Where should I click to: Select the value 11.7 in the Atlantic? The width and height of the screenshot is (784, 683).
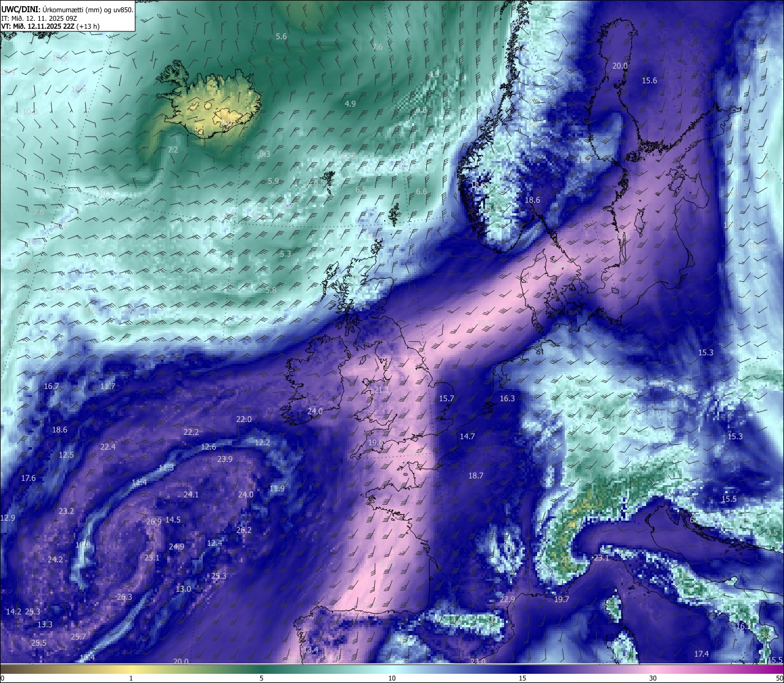108,387
